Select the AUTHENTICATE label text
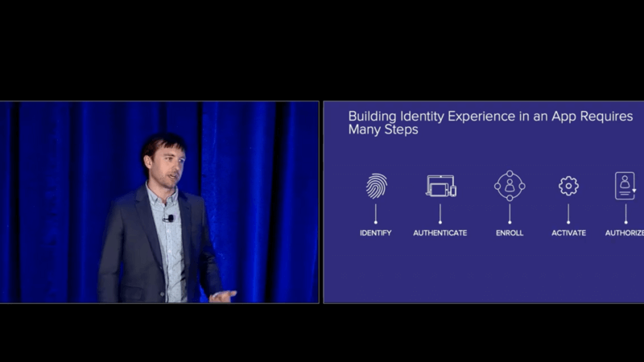The height and width of the screenshot is (362, 644). coord(440,233)
